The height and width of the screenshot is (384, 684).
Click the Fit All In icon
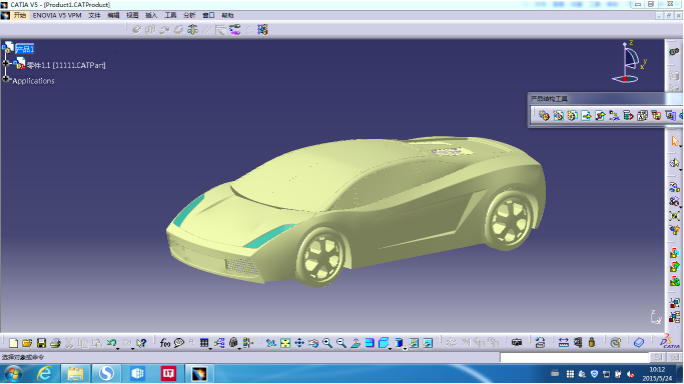285,343
